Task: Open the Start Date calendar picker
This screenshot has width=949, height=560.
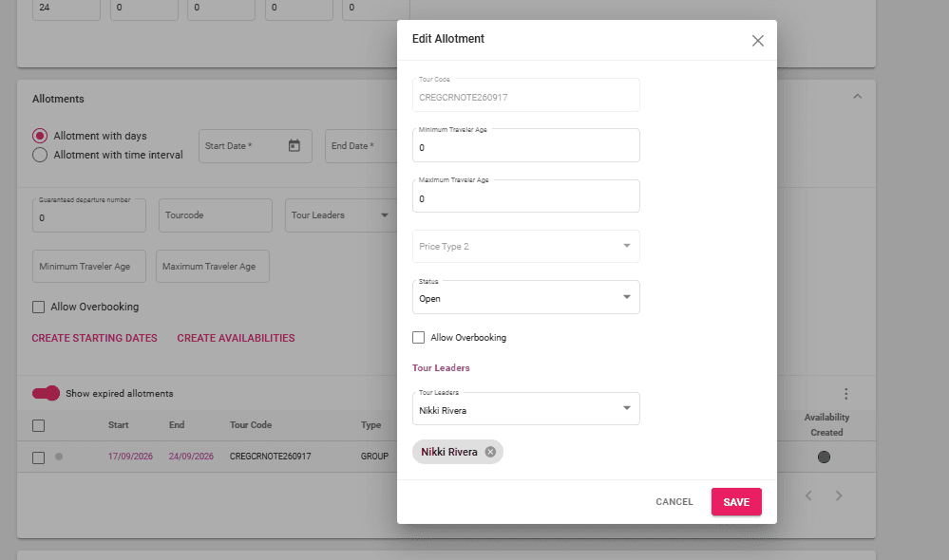Action: [294, 145]
